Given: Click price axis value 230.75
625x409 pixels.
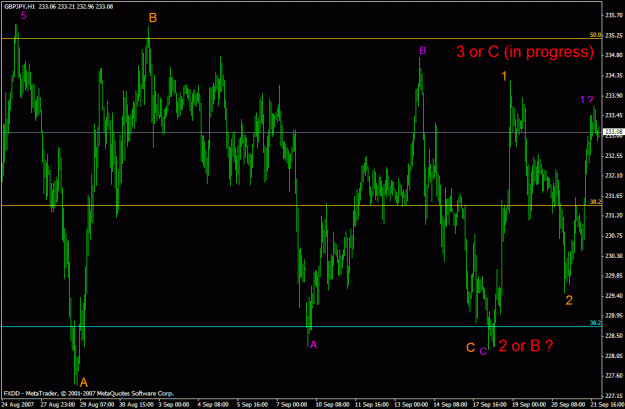Looking at the screenshot, I should [x=614, y=236].
